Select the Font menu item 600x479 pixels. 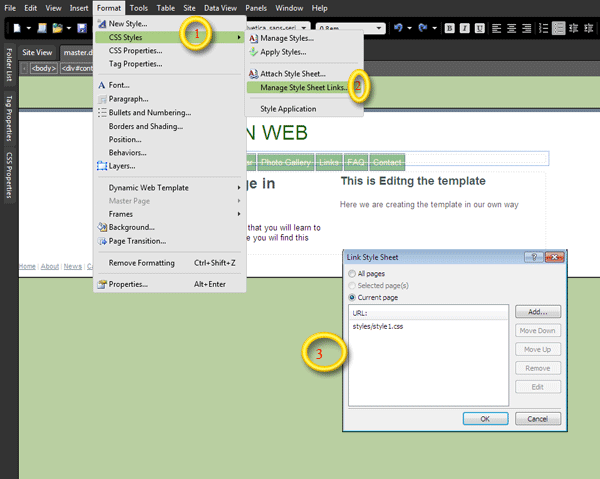point(170,85)
